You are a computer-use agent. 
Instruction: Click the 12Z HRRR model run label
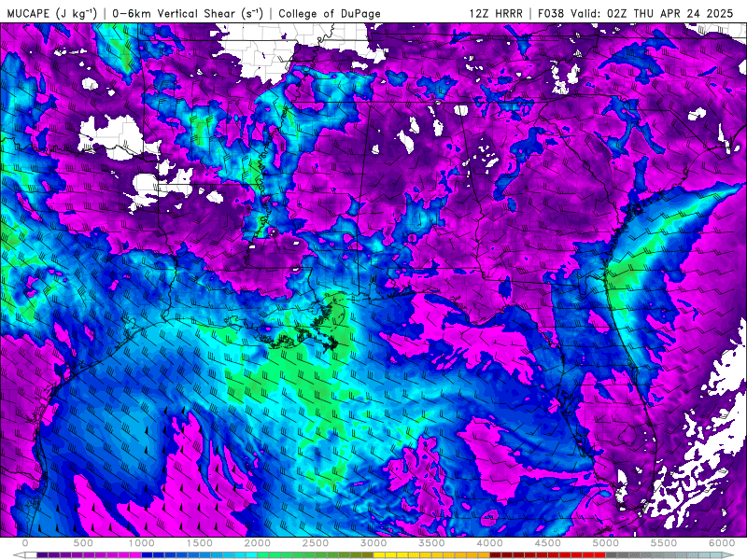496,13
